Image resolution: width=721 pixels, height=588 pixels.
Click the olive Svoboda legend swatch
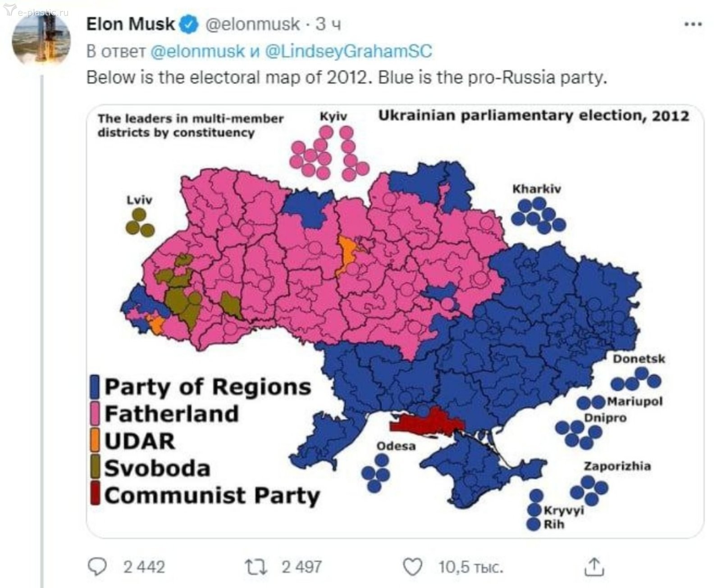95,467
